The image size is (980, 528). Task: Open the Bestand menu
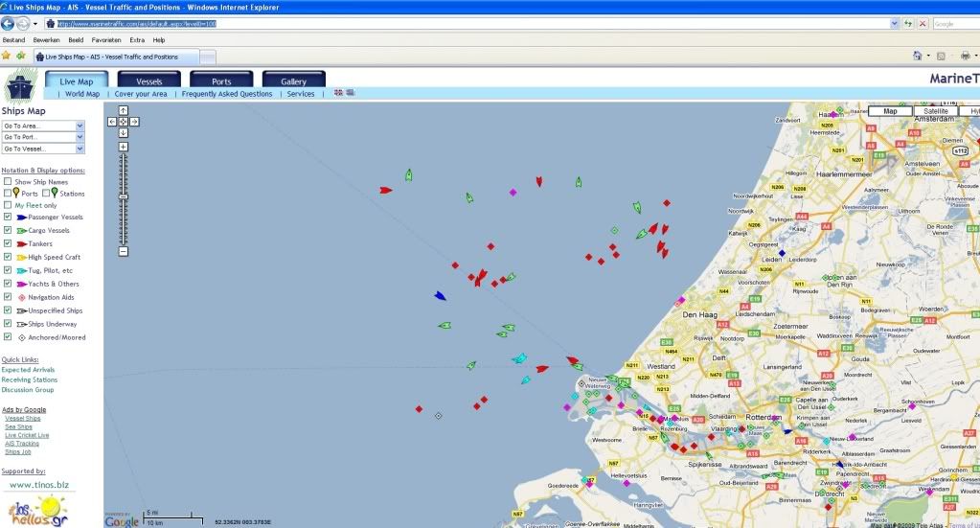13,40
